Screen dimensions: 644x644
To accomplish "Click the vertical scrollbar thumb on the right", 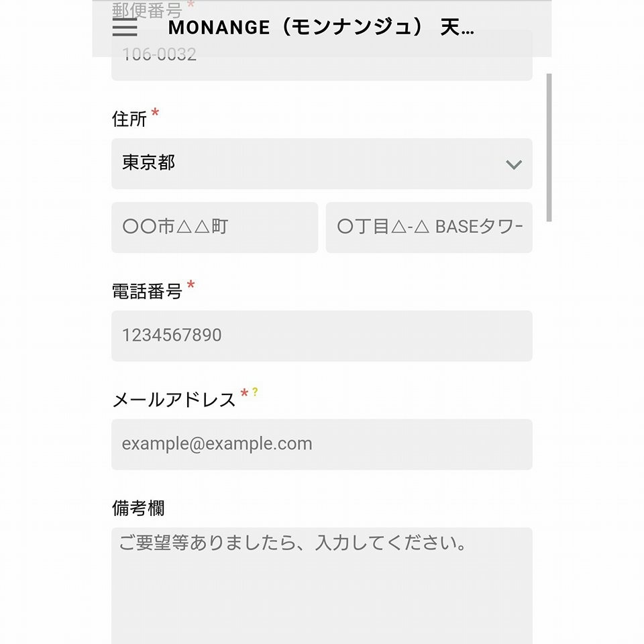I will coord(549,148).
